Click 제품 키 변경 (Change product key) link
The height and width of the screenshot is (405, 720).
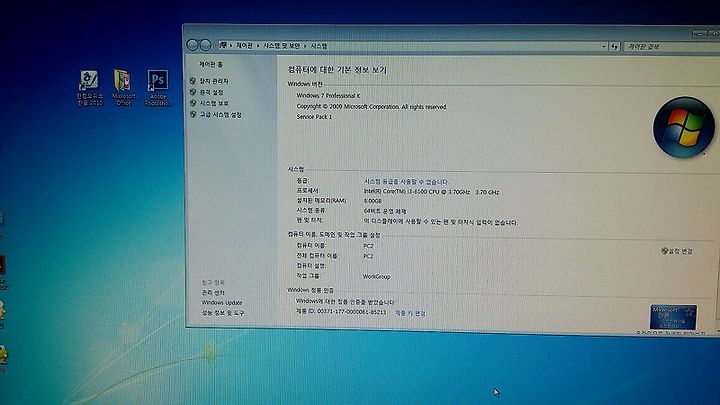pyautogui.click(x=411, y=313)
